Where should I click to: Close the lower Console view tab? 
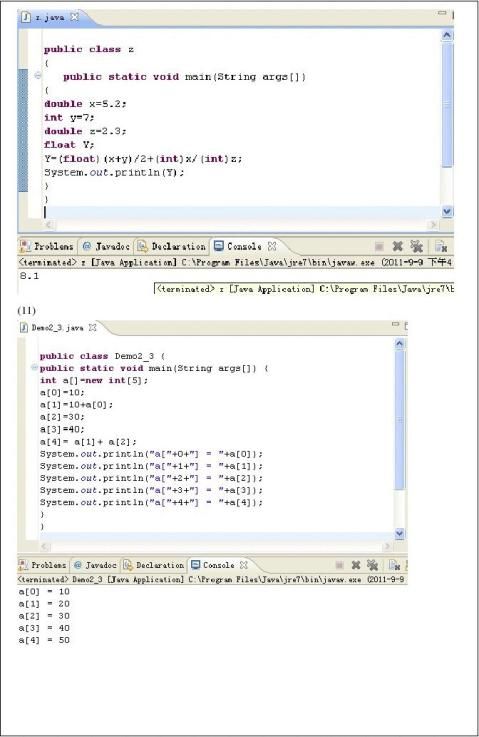(x=243, y=565)
